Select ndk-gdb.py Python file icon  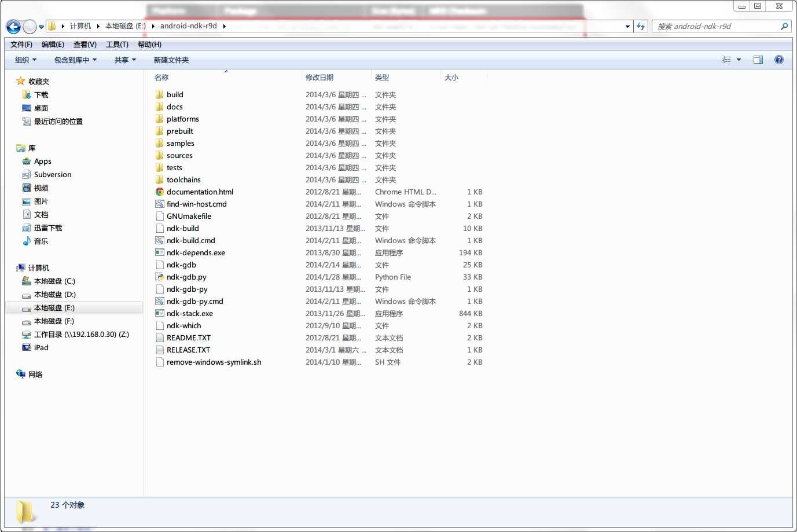click(160, 277)
